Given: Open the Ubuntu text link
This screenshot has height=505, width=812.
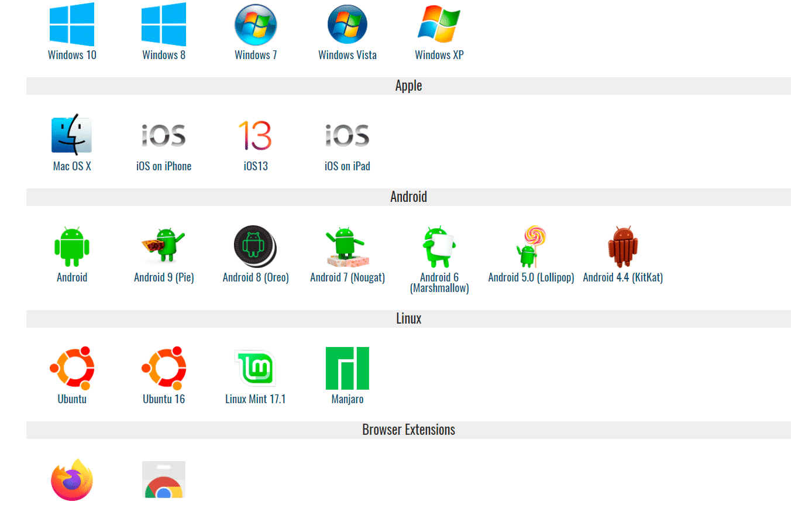Looking at the screenshot, I should pyautogui.click(x=72, y=399).
